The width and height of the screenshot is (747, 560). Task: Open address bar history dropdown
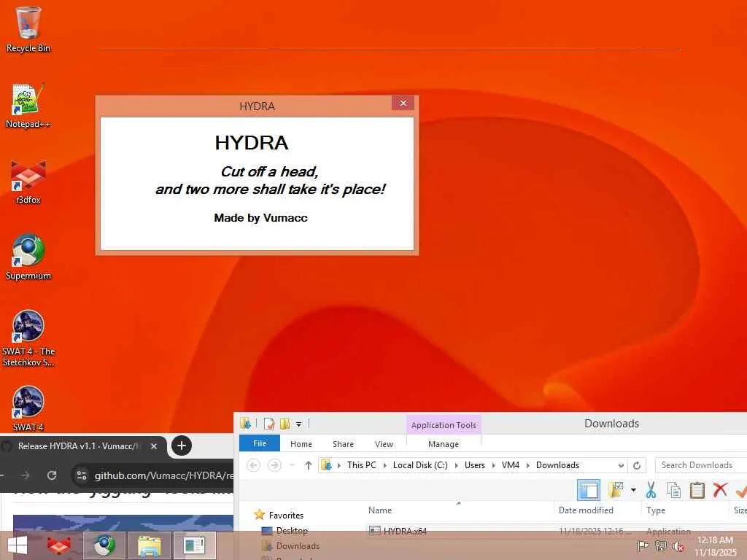coord(621,466)
